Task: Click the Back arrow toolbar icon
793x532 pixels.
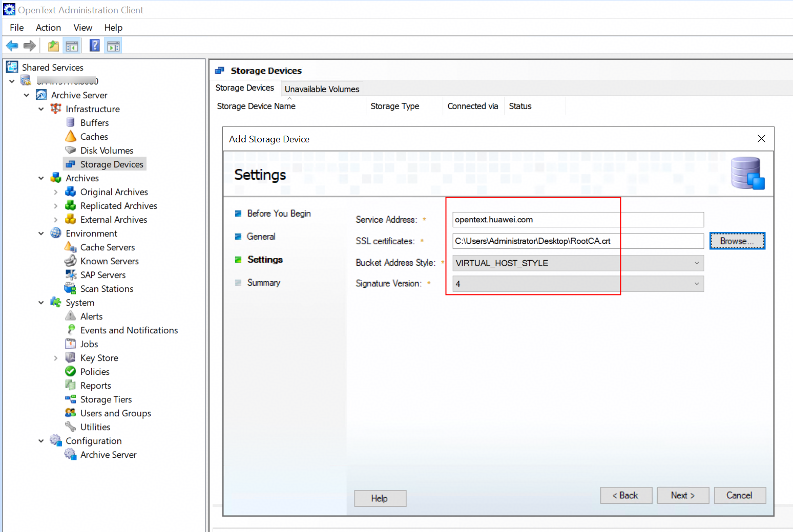Action: tap(12, 46)
